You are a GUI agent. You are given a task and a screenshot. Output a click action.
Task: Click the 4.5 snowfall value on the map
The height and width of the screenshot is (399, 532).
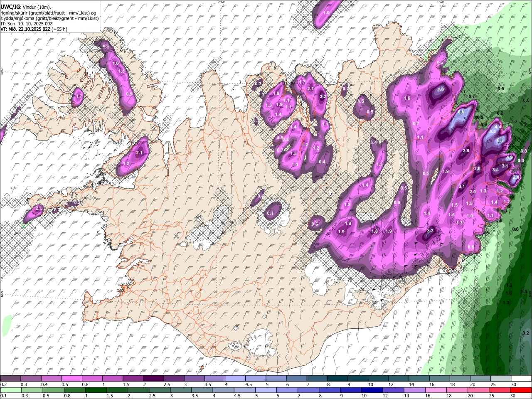tap(493, 131)
